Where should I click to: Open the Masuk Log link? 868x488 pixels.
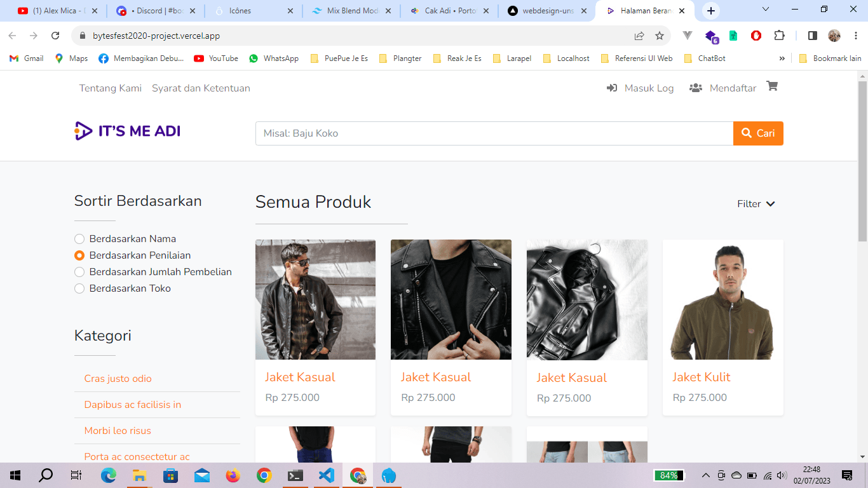tap(641, 88)
